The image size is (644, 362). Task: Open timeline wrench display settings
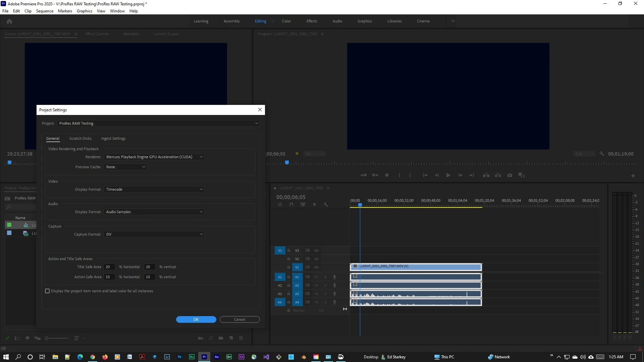coord(325,204)
